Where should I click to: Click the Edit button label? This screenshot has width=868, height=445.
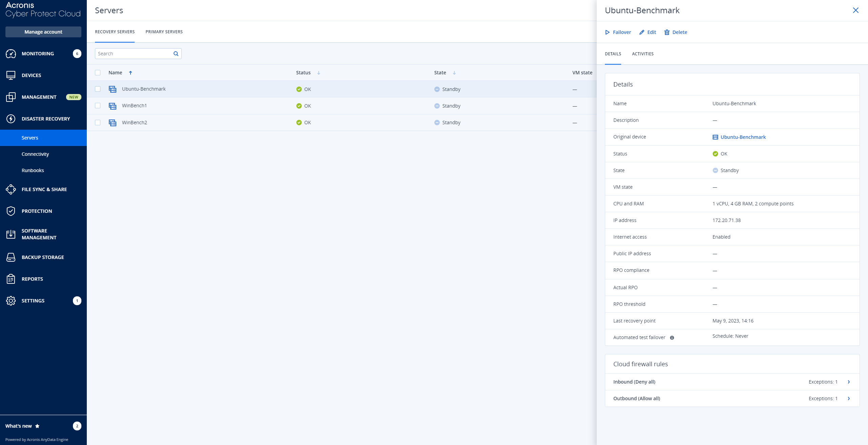pos(652,32)
